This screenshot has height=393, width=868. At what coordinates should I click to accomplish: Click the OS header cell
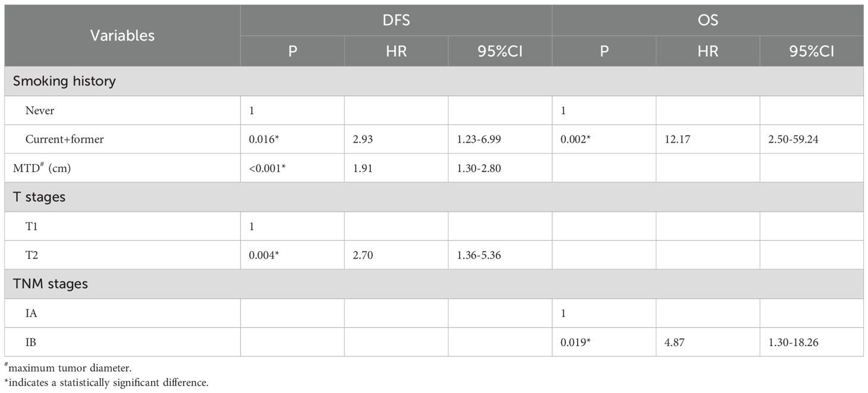point(707,20)
